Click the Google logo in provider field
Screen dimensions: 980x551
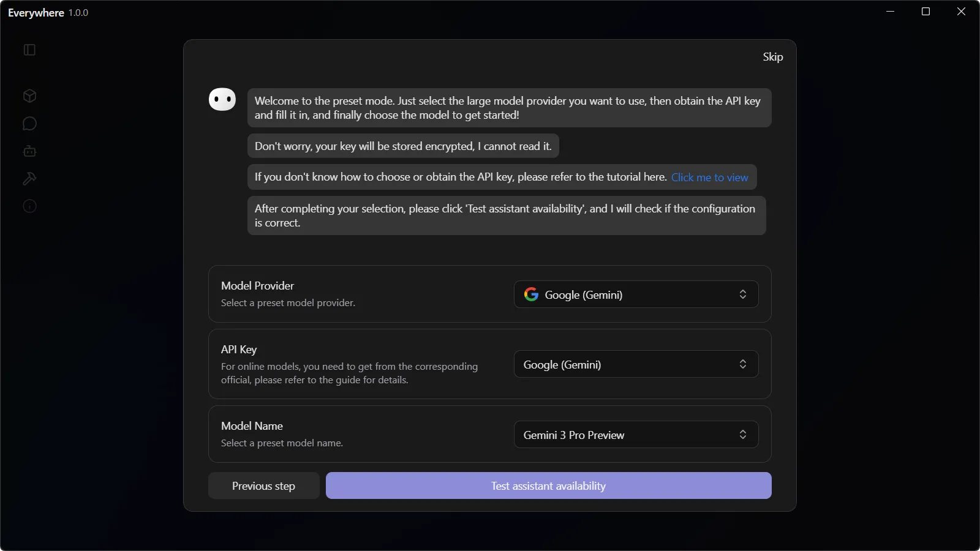pyautogui.click(x=531, y=294)
